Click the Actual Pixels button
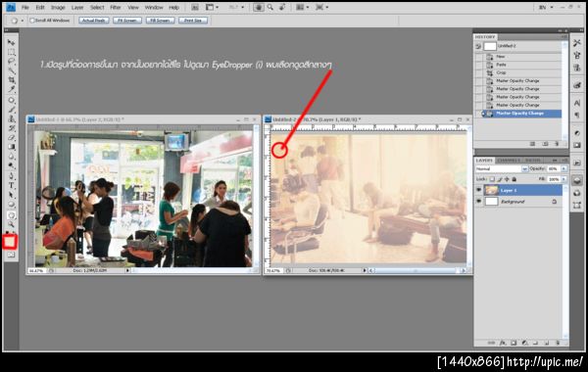Image resolution: width=588 pixels, height=372 pixels. pyautogui.click(x=94, y=21)
